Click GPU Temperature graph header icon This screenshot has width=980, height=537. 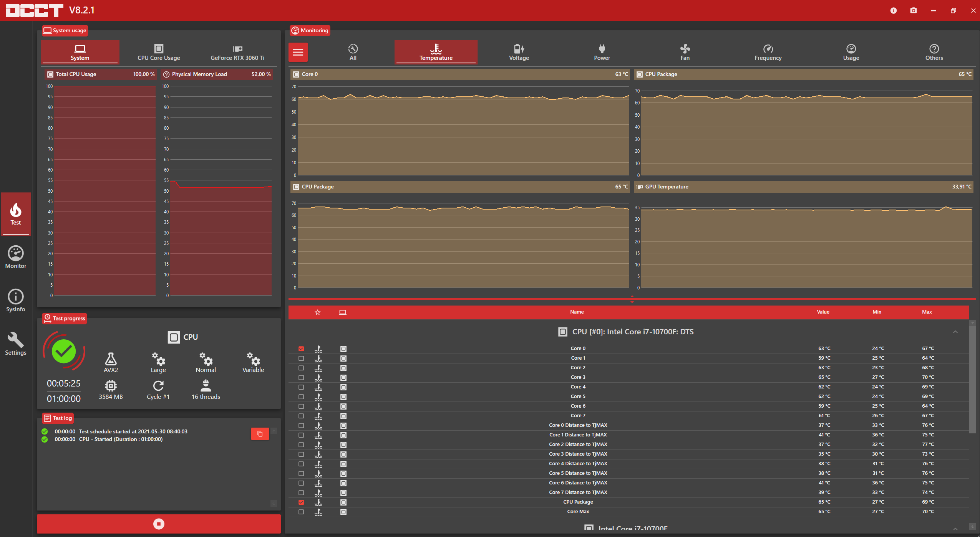640,187
